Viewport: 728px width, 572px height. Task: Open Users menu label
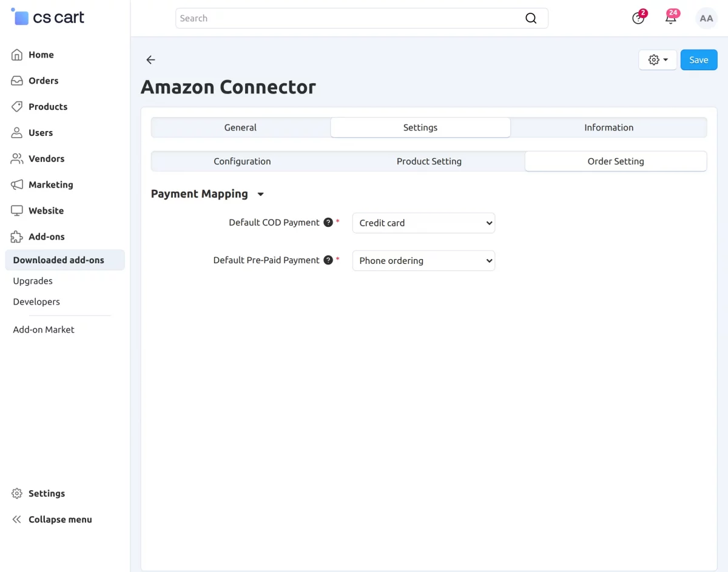41,133
